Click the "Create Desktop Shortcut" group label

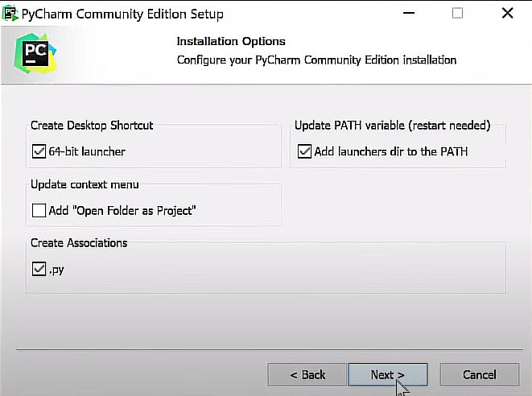click(x=92, y=126)
